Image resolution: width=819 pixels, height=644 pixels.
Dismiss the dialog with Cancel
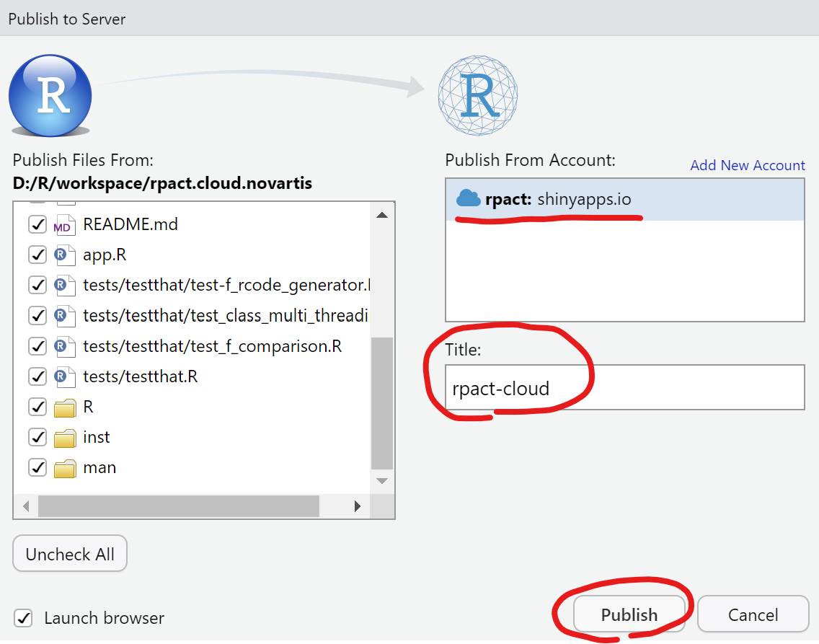click(753, 614)
